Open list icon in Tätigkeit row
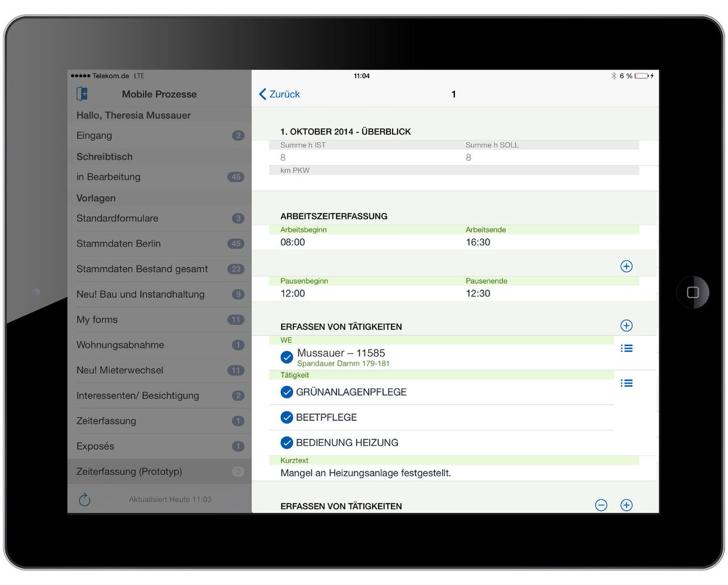Viewport: 728px width, 585px height. 626,383
